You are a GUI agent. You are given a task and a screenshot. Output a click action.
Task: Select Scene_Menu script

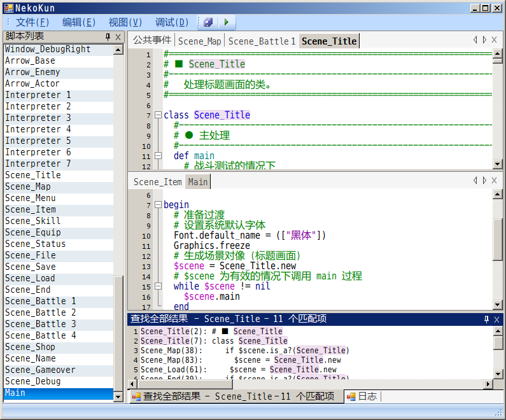(59, 198)
